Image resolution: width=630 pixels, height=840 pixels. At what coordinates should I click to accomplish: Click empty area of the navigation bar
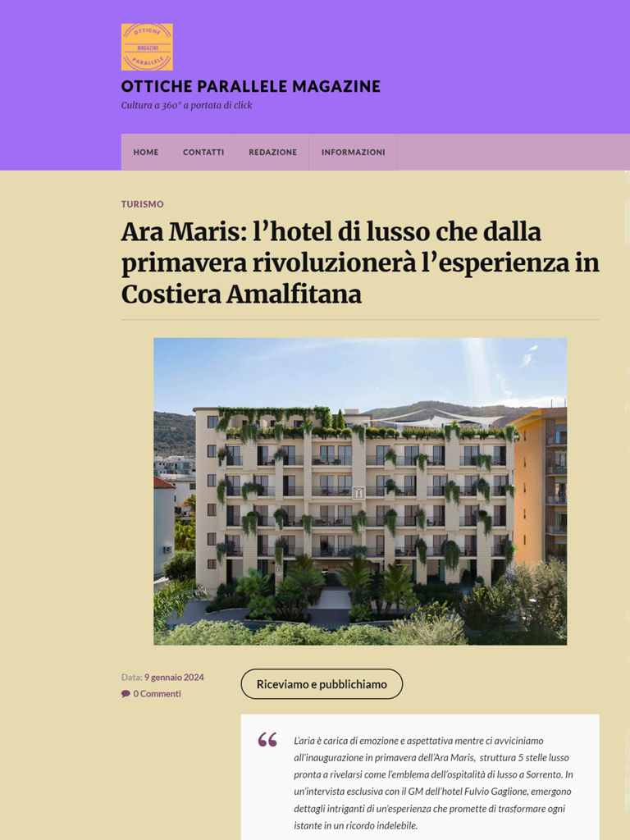point(498,152)
